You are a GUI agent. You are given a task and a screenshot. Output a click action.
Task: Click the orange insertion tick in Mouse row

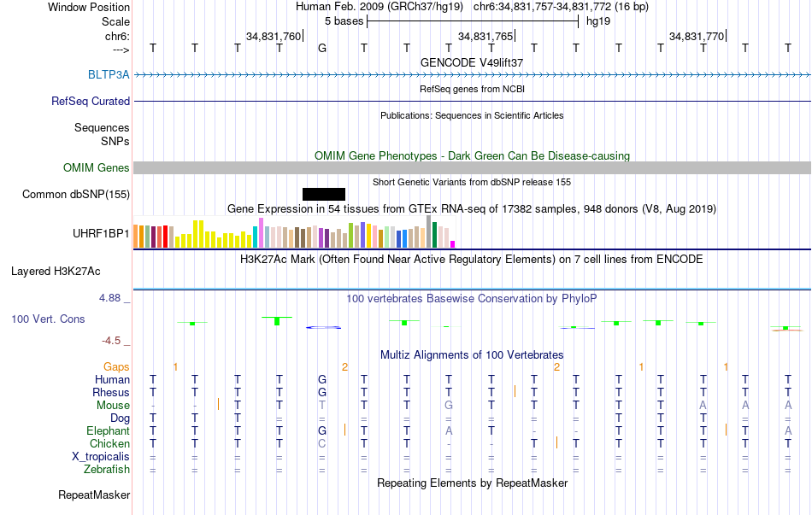coord(218,404)
